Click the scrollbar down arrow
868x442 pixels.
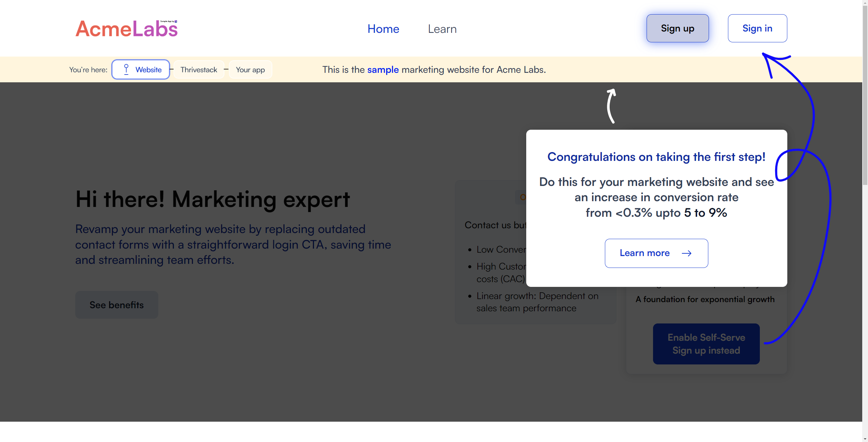865,439
